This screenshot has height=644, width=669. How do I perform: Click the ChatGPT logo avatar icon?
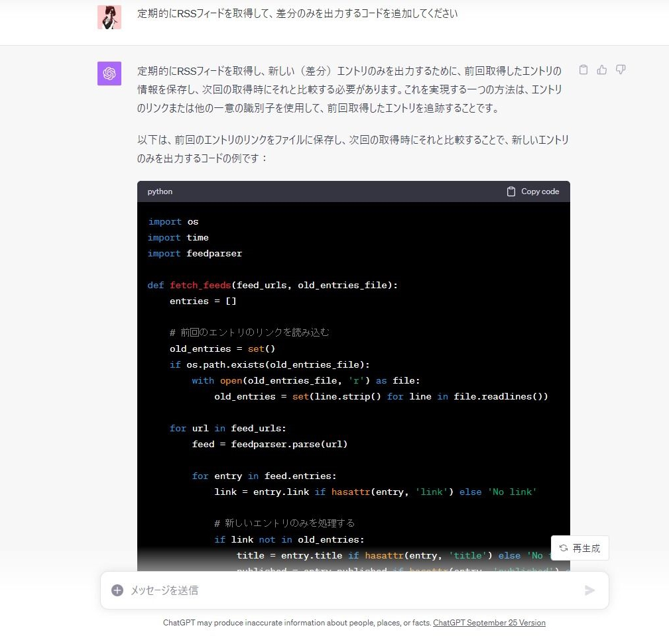(x=109, y=73)
